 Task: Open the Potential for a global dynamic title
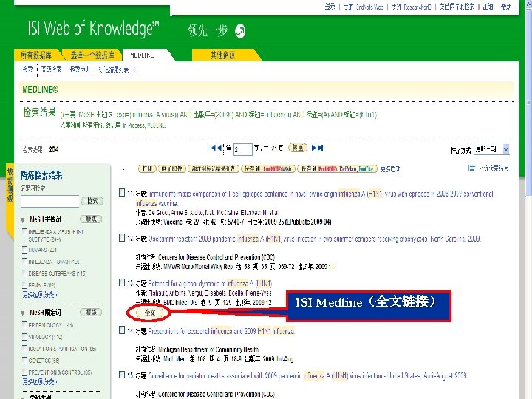click(210, 283)
